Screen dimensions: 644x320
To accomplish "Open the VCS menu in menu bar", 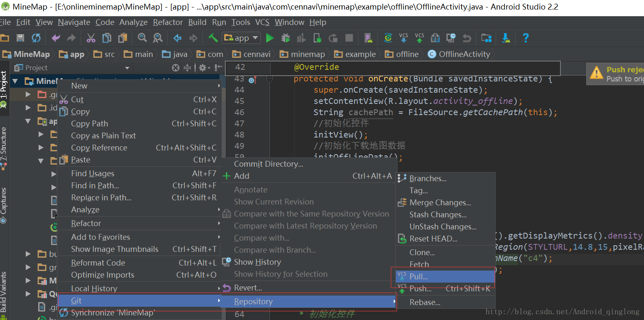I will point(262,22).
